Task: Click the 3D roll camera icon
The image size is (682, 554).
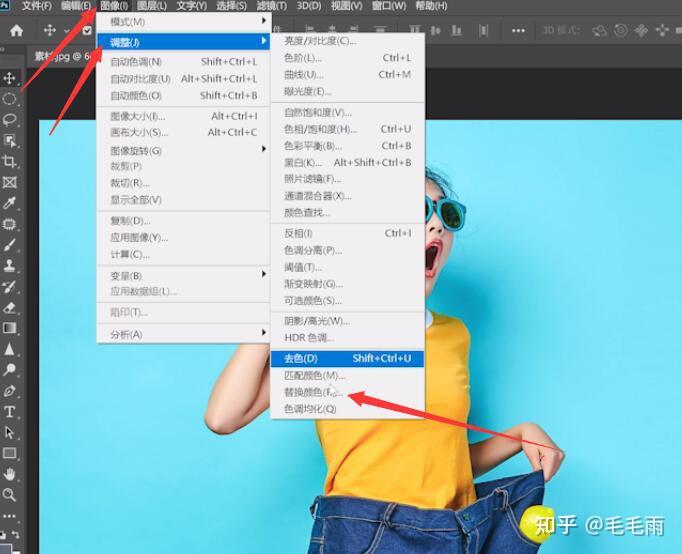Action: (621, 30)
